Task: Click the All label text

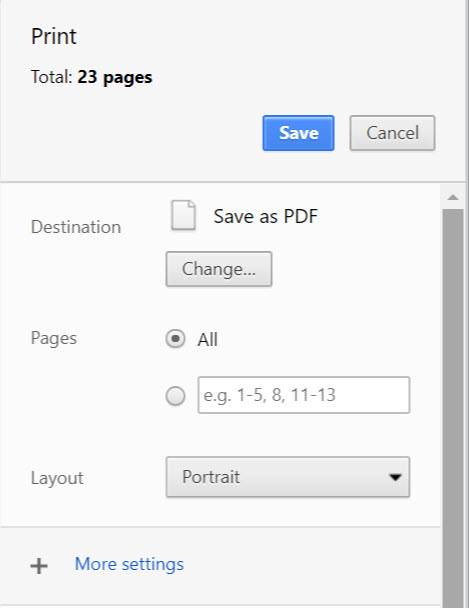Action: coord(207,340)
